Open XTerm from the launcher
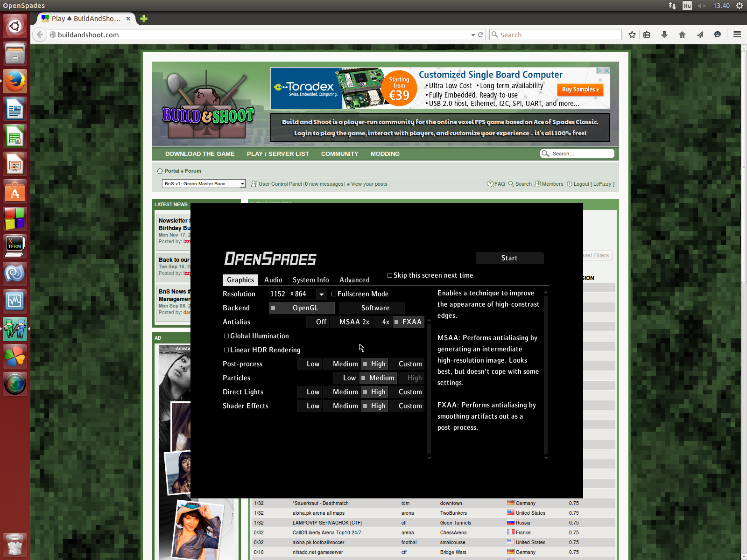The width and height of the screenshot is (747, 560). point(15,246)
